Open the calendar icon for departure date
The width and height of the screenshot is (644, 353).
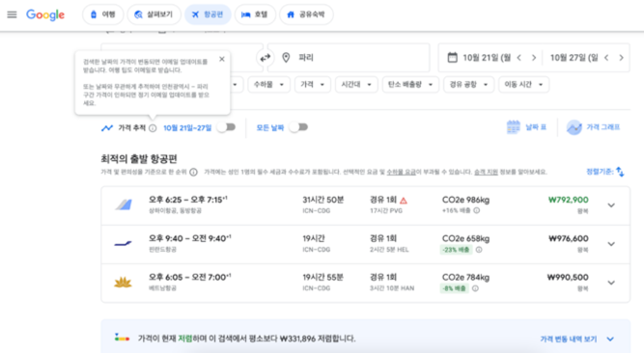tap(452, 58)
